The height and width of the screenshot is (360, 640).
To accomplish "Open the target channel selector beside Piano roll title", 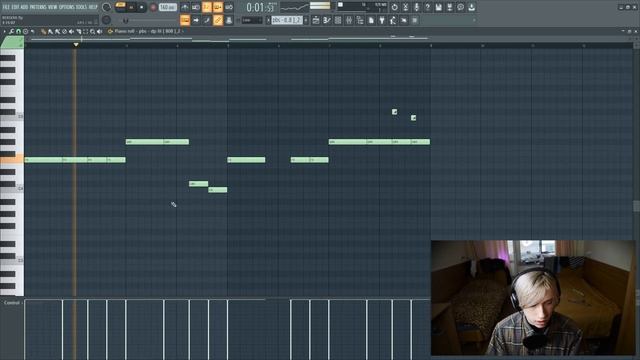I will tap(110, 31).
